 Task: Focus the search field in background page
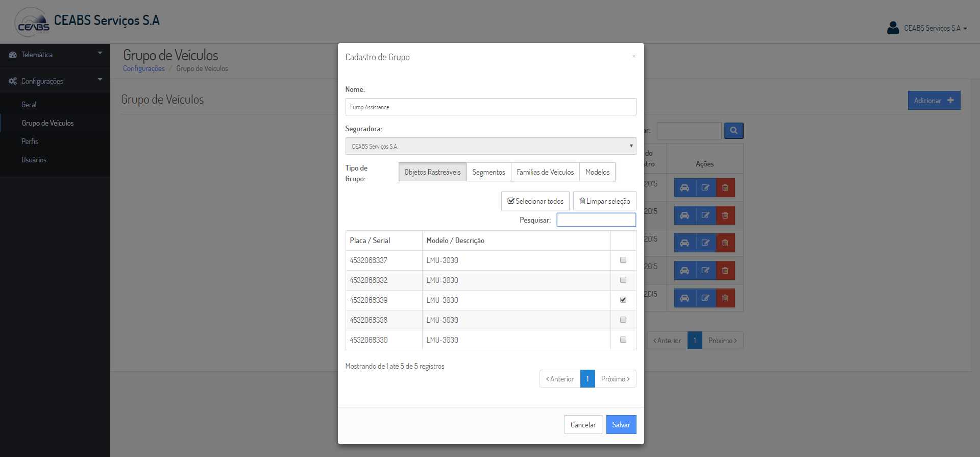(x=689, y=131)
